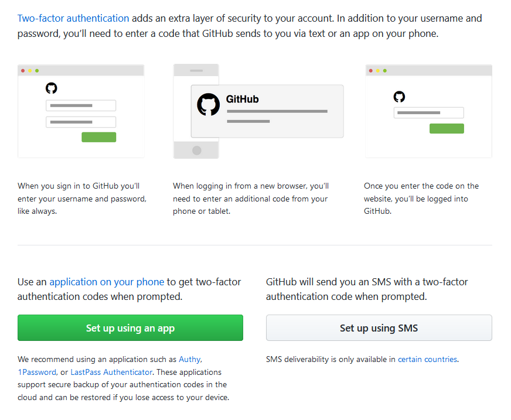The image size is (511, 420).
Task: Click the octocat logo in the third browser mockup
Action: click(x=399, y=97)
